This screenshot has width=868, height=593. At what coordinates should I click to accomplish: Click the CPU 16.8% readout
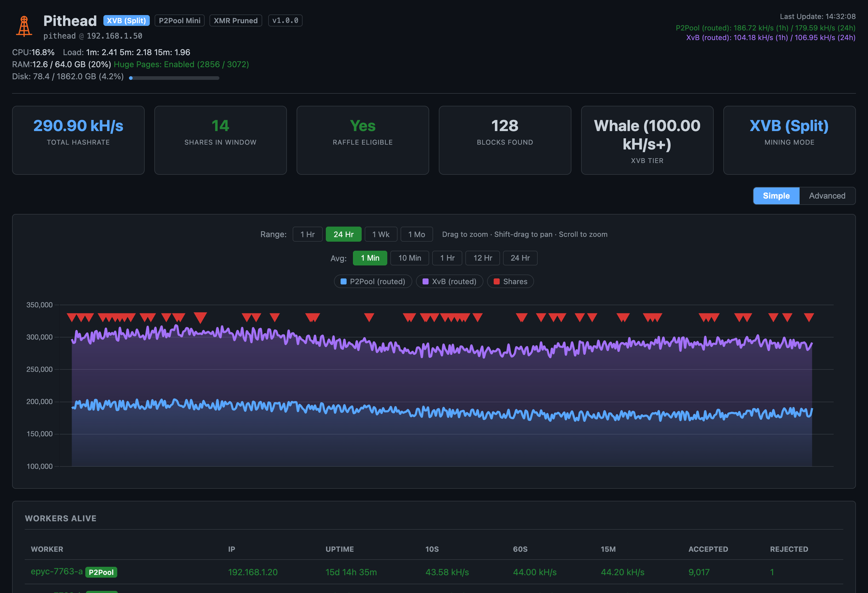pyautogui.click(x=33, y=52)
